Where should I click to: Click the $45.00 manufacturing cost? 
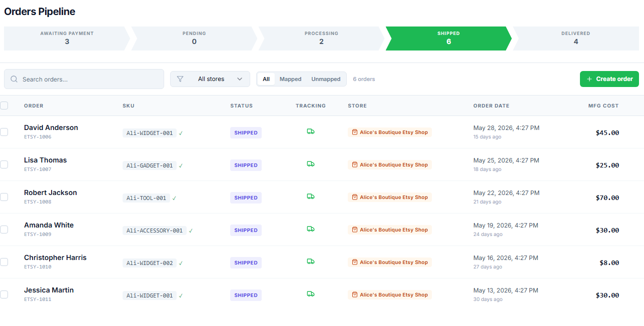tap(607, 132)
